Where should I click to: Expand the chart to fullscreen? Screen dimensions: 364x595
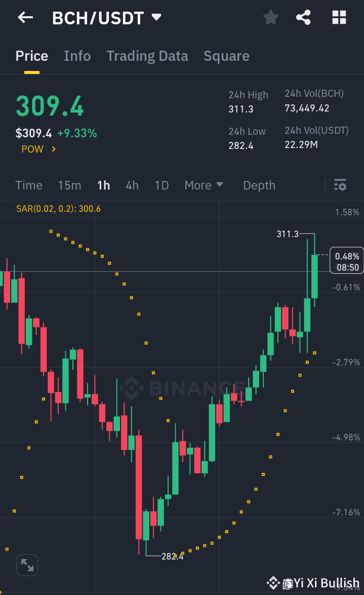pyautogui.click(x=27, y=565)
